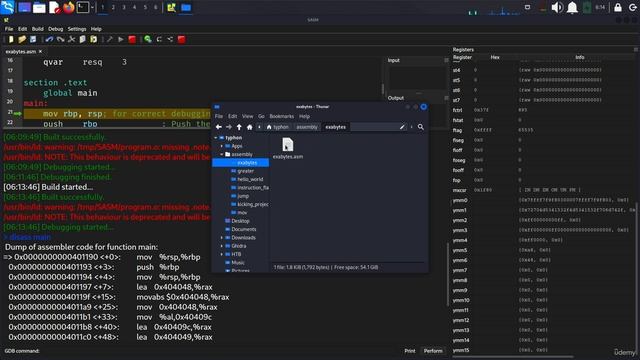Click the Build hammer icon in SASM toolbar
Viewport: 640px width, 360px height.
(109, 39)
